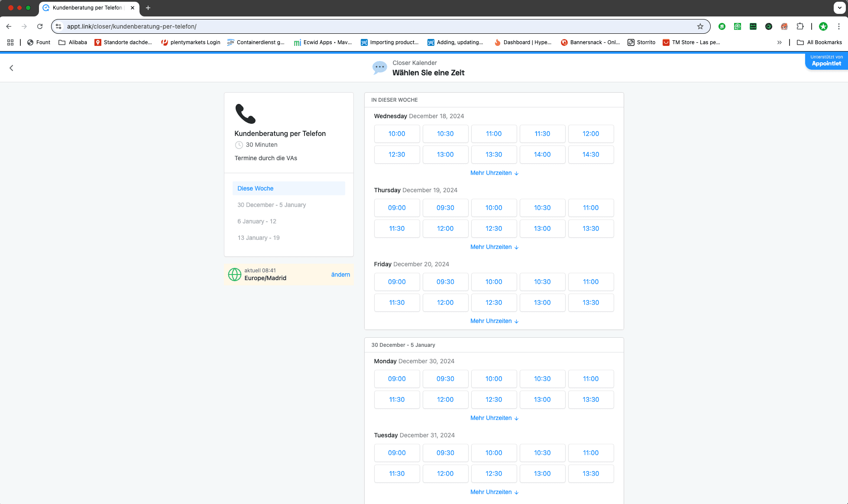Open the Chrome three-dot menu
The width and height of the screenshot is (848, 504).
[839, 26]
